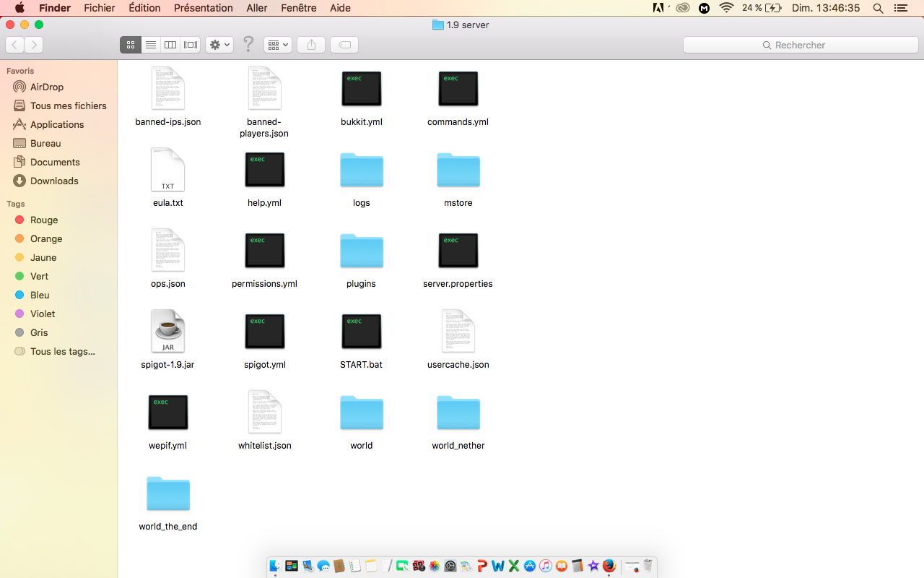924x578 pixels.
Task: Select the eula.txt text file
Action: pyautogui.click(x=168, y=170)
